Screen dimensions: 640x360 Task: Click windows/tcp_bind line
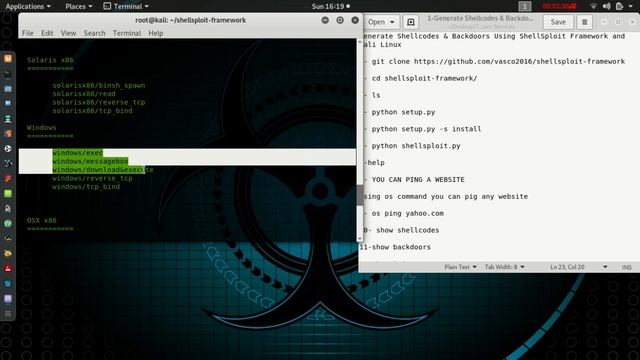click(x=86, y=187)
